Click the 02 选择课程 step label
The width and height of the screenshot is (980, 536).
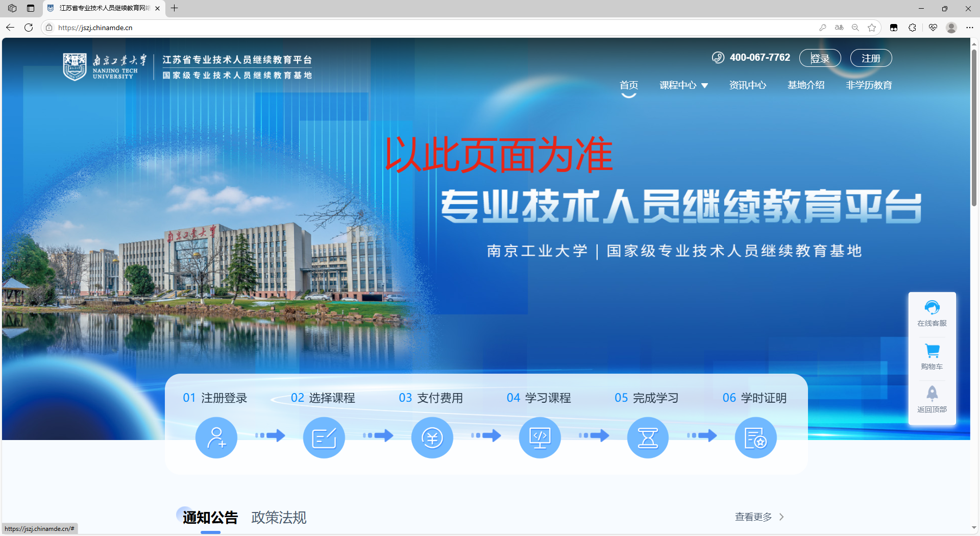(323, 398)
